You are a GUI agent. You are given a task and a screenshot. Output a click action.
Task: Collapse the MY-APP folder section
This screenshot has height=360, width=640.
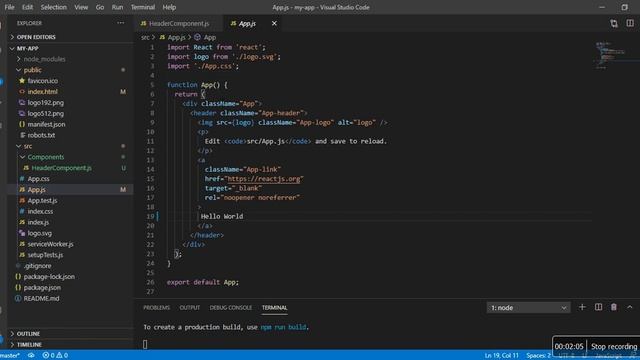[27, 48]
